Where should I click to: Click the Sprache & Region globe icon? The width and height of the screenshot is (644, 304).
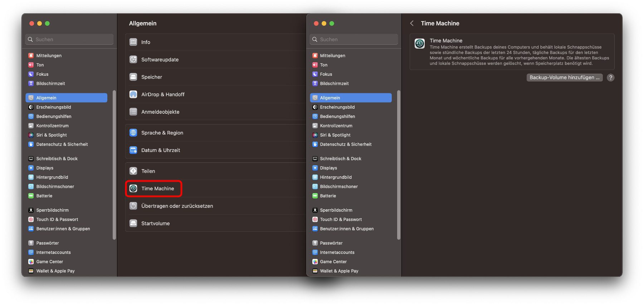pyautogui.click(x=133, y=133)
